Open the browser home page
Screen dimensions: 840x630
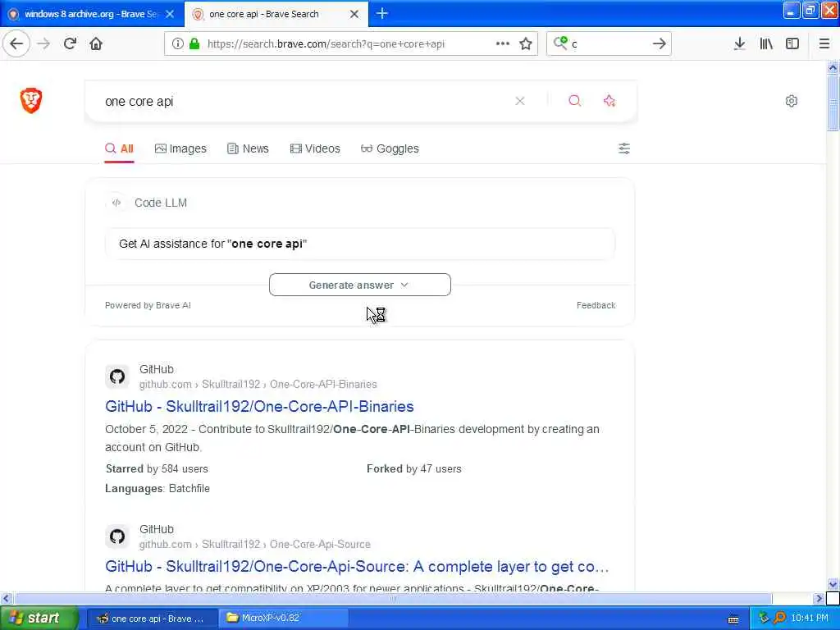pyautogui.click(x=96, y=43)
